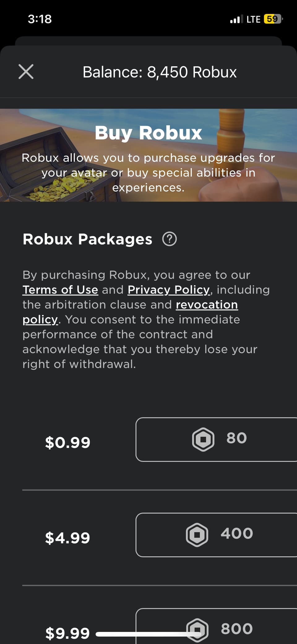
Task: Tap the home indicator bar
Action: 148,634
